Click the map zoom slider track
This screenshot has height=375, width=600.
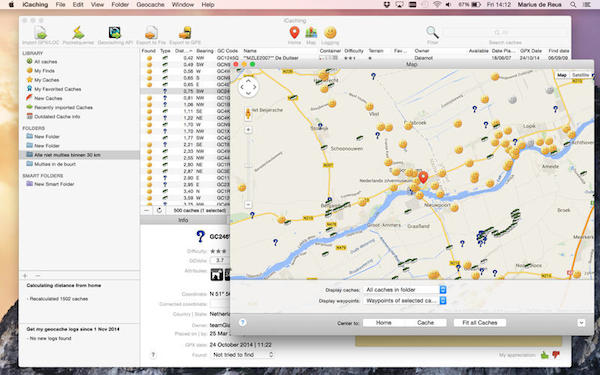(248, 167)
